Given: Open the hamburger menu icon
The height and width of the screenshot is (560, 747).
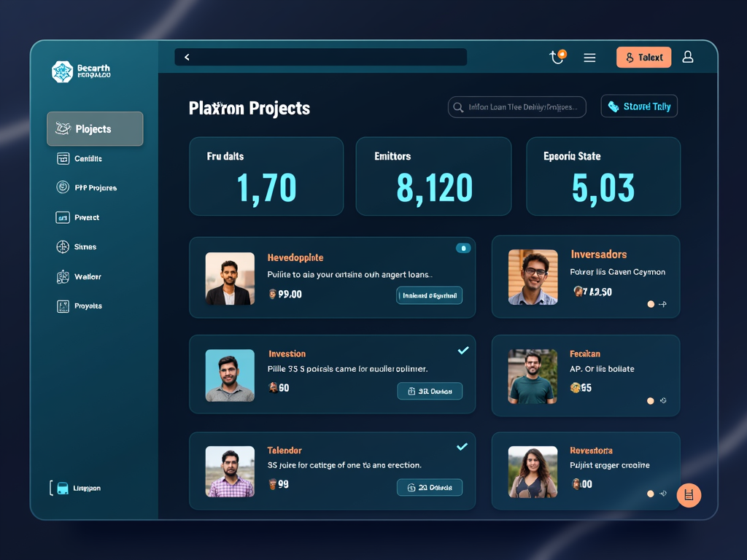Looking at the screenshot, I should click(x=589, y=58).
